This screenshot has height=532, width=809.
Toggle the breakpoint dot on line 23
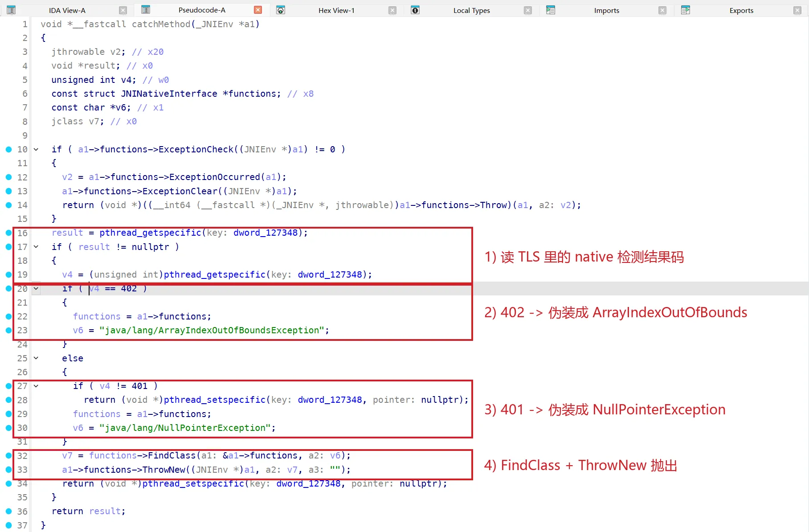8,330
